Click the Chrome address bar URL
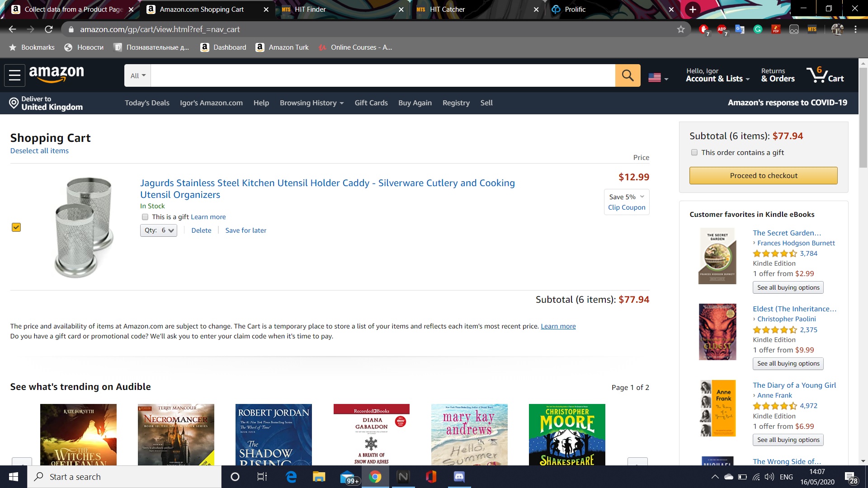Screen dimensions: 868x488 point(160,29)
